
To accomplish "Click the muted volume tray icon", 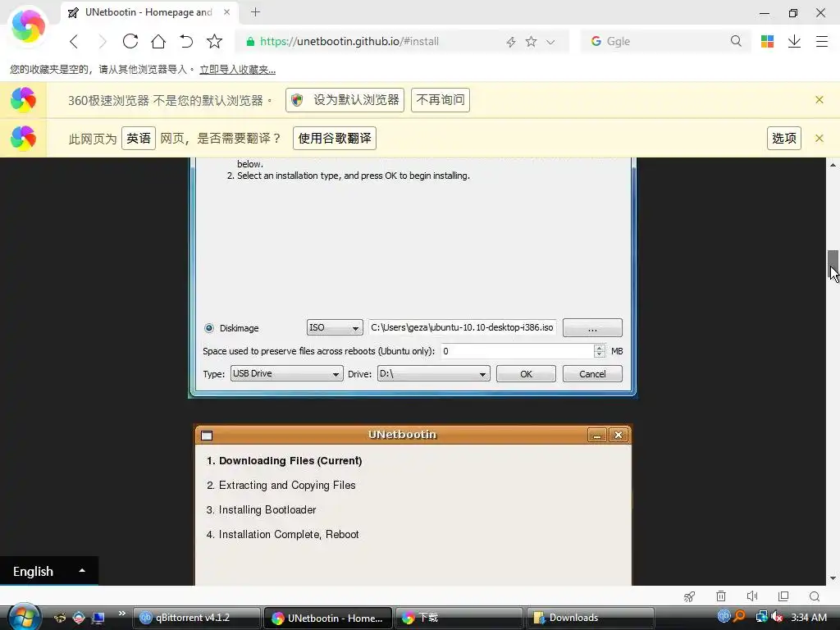I will coord(777,617).
